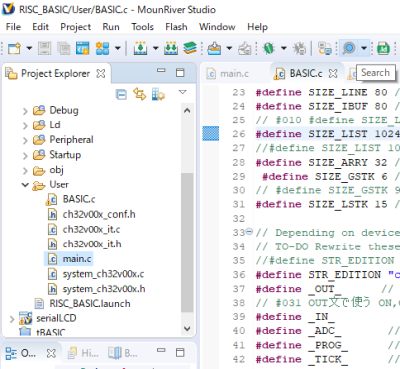The height and width of the screenshot is (369, 400).
Task: Click the Save All toolbar icon
Action: click(63, 49)
